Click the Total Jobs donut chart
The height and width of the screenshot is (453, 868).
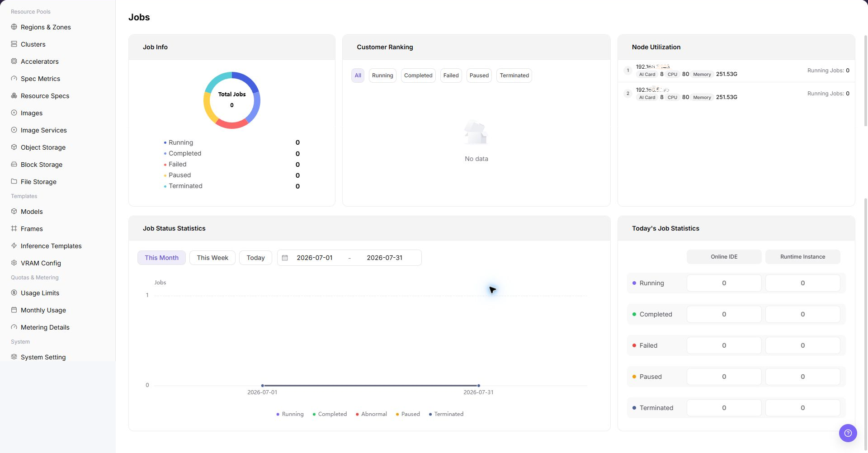(232, 100)
